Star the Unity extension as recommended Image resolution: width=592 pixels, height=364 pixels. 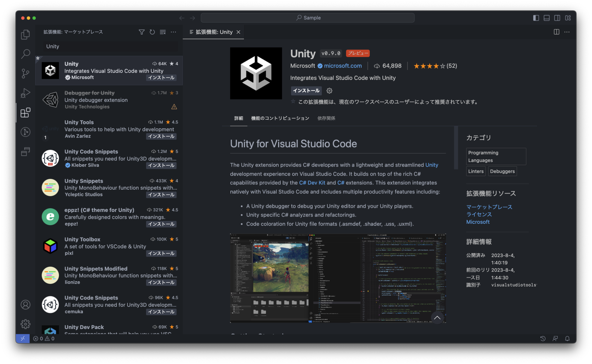[x=293, y=101]
